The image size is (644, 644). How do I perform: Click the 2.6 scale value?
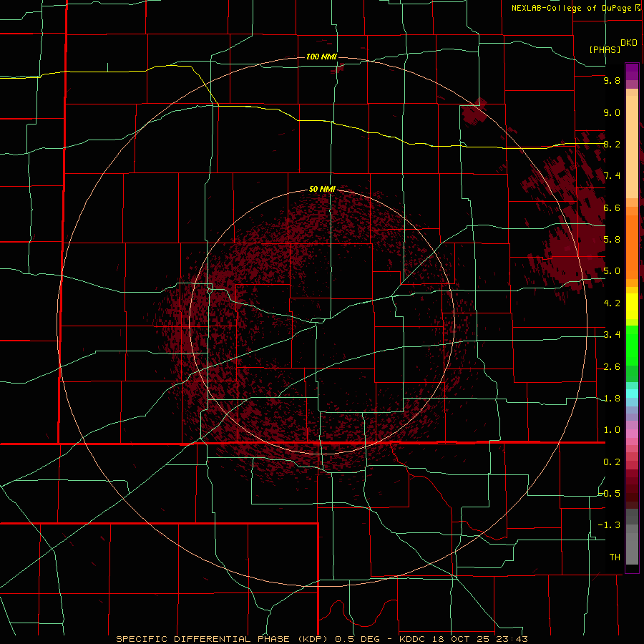pos(612,367)
